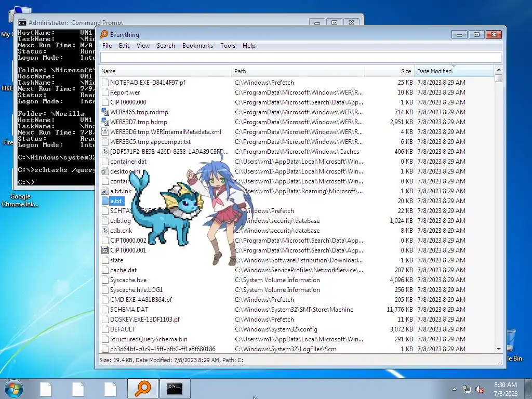Viewport: 532px width, 399px height.
Task: Click the scroll up arrow of results list
Action: (498, 70)
